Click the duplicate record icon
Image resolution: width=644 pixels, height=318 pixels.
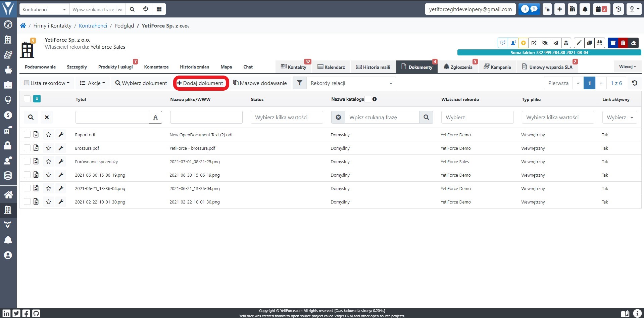[x=589, y=43]
